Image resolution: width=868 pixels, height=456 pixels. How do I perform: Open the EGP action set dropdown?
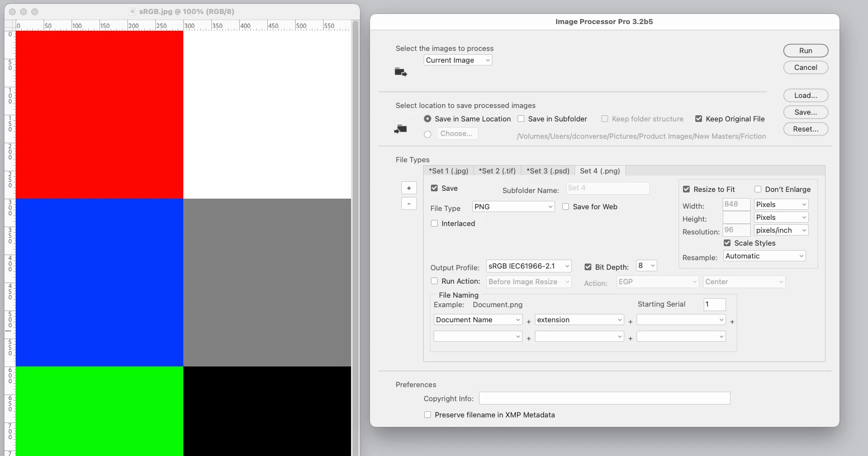tap(658, 281)
